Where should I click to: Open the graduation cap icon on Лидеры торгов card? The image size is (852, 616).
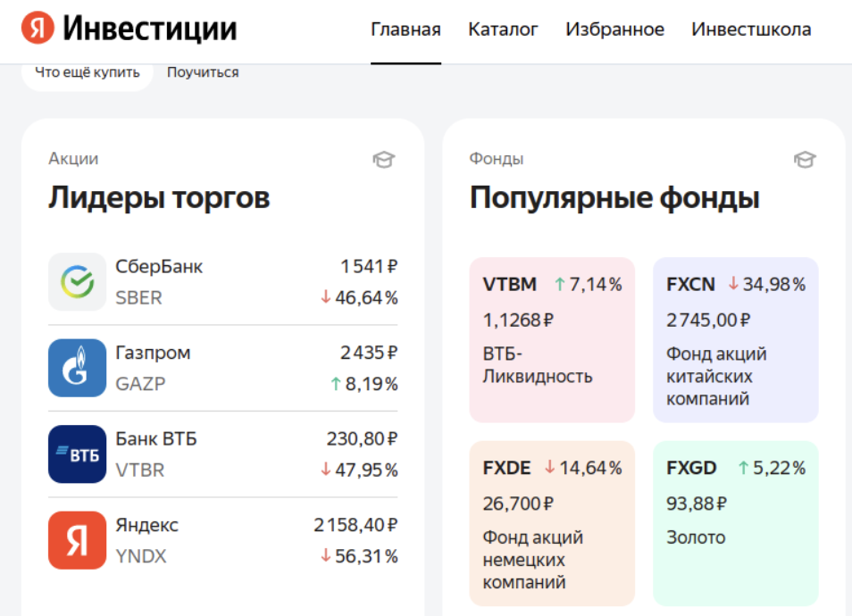(x=384, y=159)
